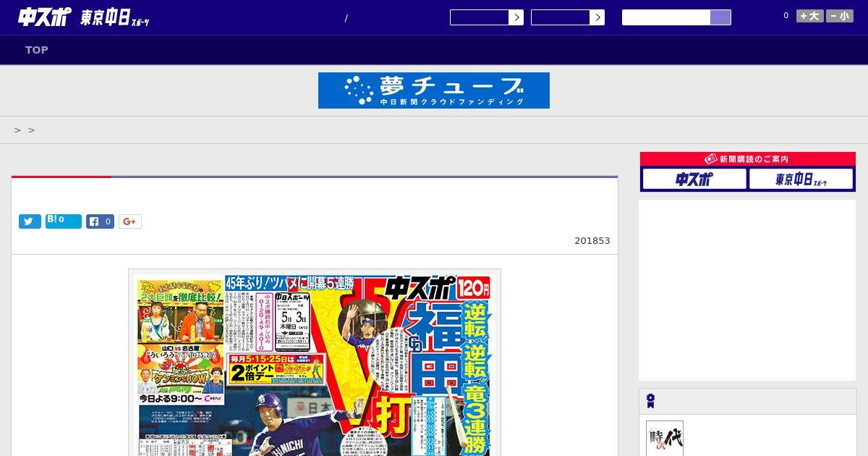Click the purple search submit button

click(x=720, y=17)
